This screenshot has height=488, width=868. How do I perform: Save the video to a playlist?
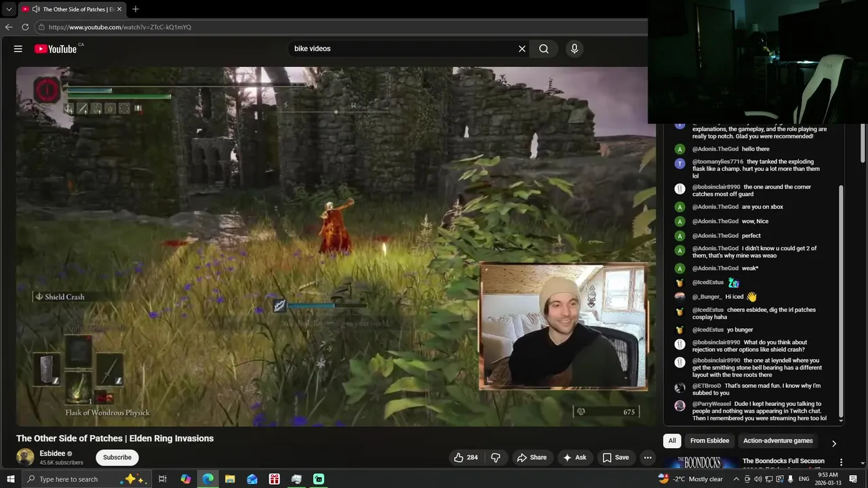(616, 457)
